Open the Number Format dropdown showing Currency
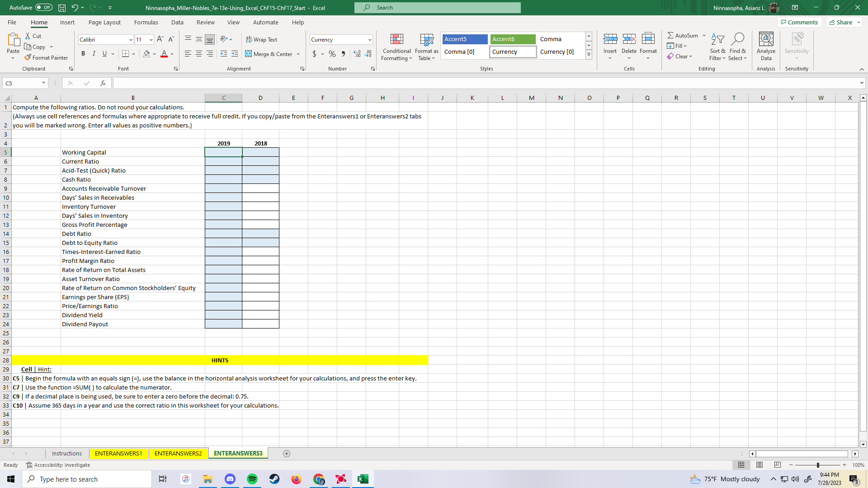 click(x=370, y=40)
